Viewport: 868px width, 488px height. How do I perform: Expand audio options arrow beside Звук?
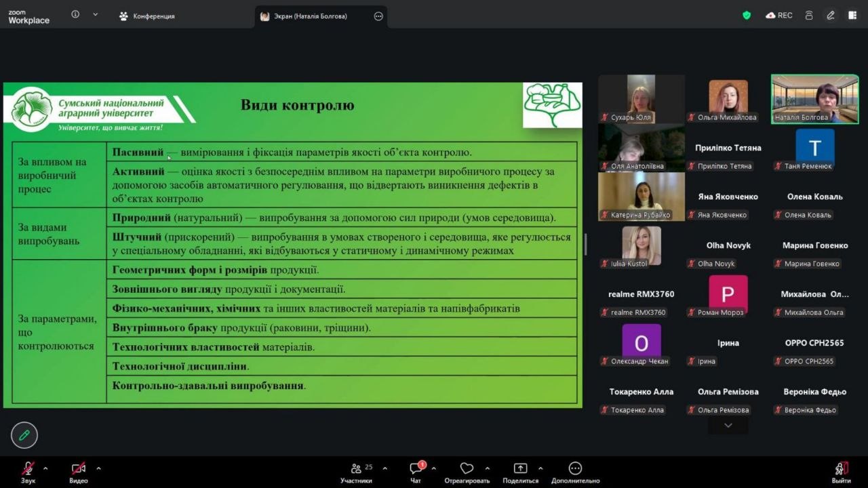click(x=45, y=468)
